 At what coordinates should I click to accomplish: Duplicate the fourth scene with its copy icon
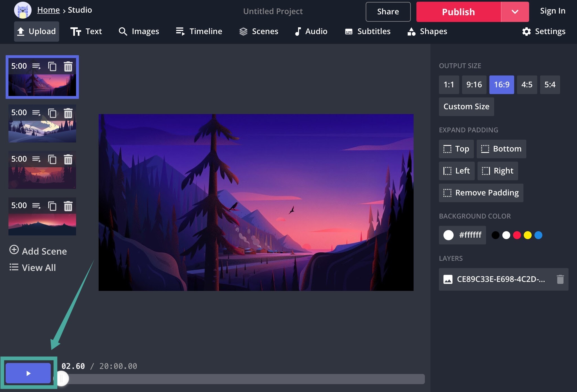click(52, 206)
